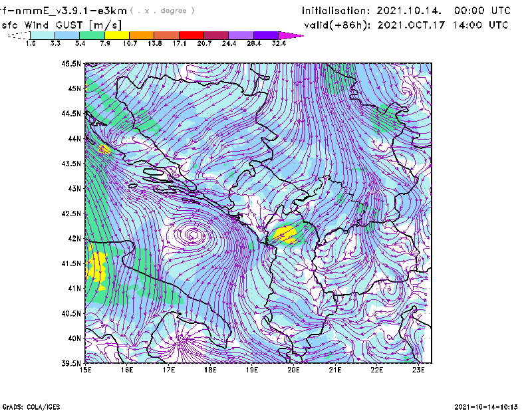Click the 18E longitude label
Screen dimensions: 532x411
coord(210,370)
